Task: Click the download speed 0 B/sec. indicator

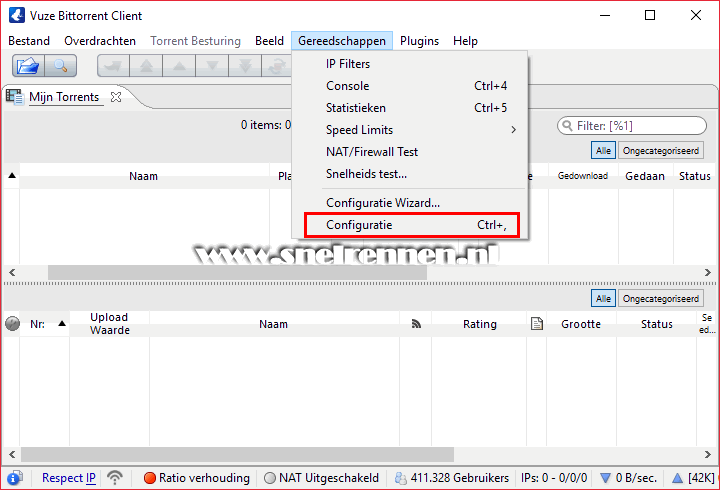Action: (x=629, y=478)
